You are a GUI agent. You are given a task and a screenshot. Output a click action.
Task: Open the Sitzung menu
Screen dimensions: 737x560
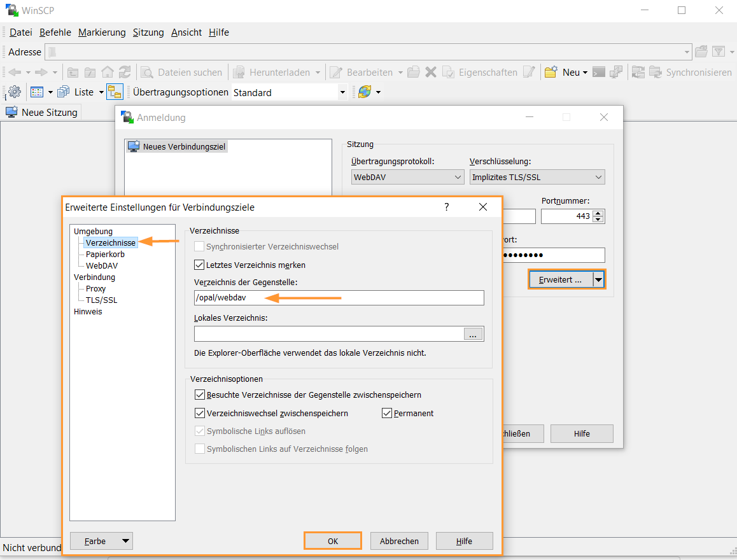coord(148,32)
